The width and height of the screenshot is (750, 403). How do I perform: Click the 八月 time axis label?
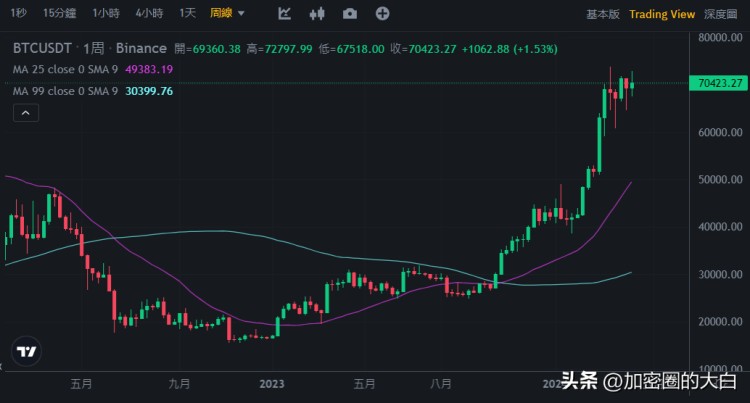tap(441, 384)
